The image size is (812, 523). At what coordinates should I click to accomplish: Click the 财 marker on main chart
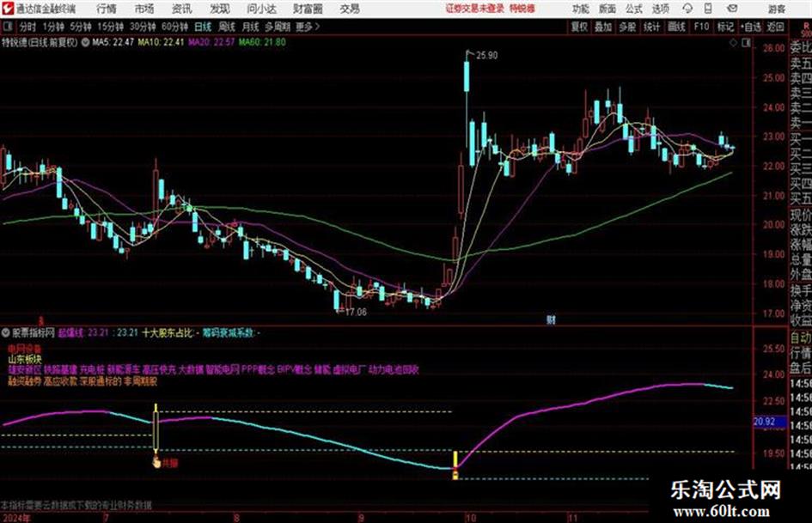(551, 319)
